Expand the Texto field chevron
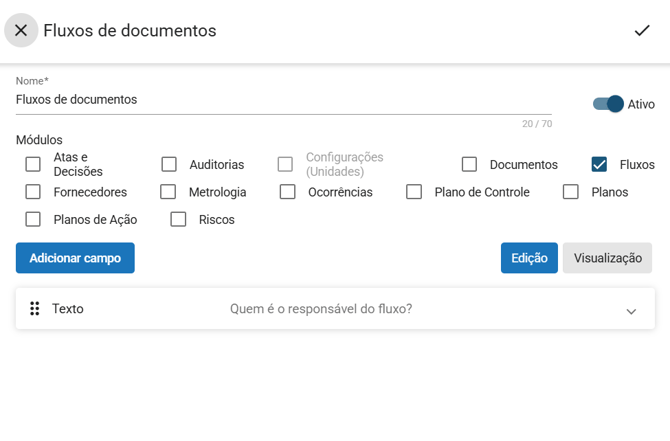Image resolution: width=670 pixels, height=441 pixels. tap(631, 311)
